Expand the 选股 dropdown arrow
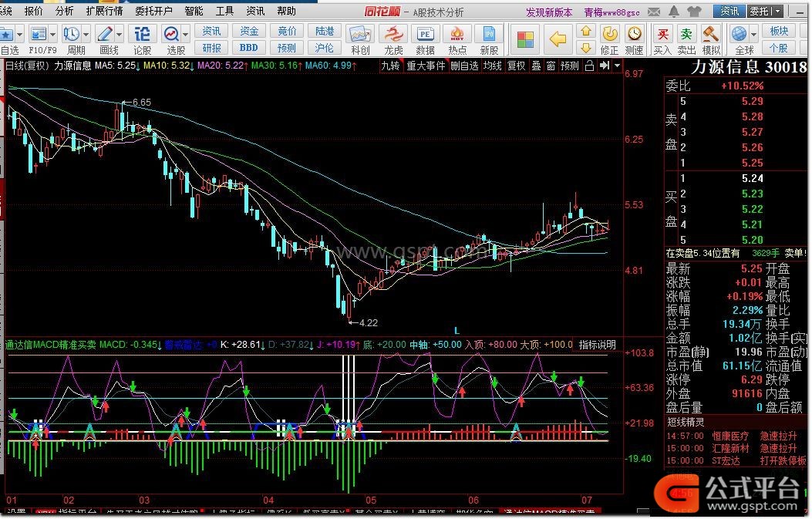This screenshot has height=519, width=812. pos(185,35)
